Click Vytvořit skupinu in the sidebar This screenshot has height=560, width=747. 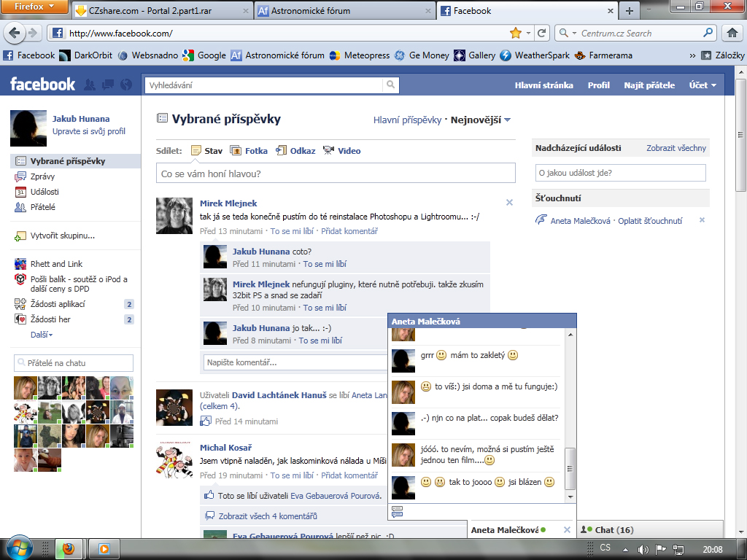[x=63, y=236]
